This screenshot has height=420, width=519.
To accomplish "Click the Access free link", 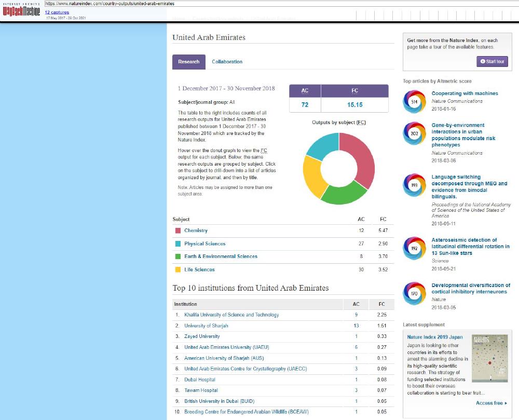I will (491, 403).
